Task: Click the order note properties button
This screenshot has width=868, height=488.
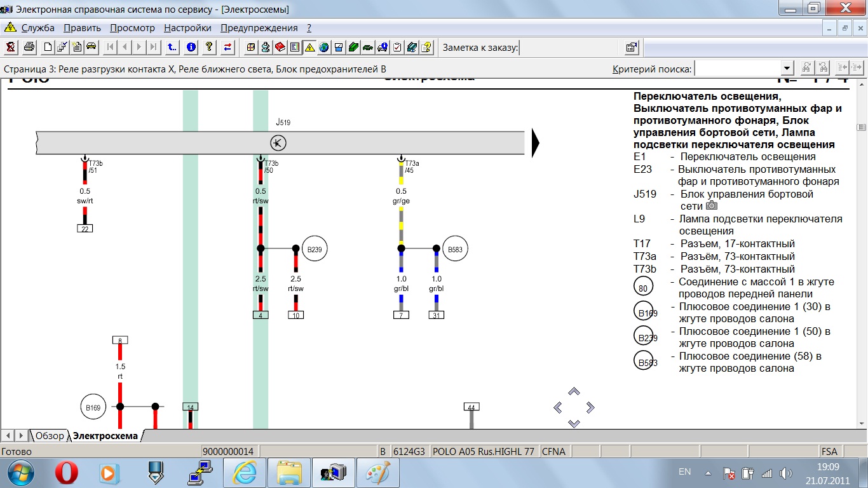Action: [632, 47]
